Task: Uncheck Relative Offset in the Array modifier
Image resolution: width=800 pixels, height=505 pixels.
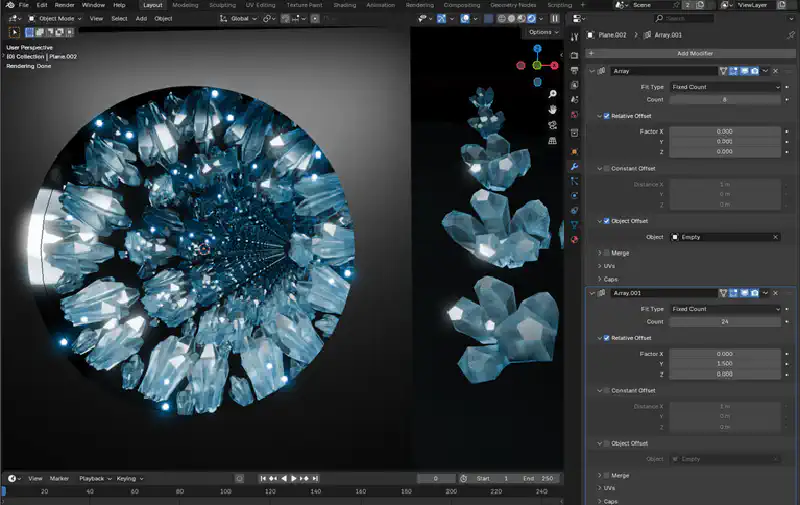Action: [606, 116]
